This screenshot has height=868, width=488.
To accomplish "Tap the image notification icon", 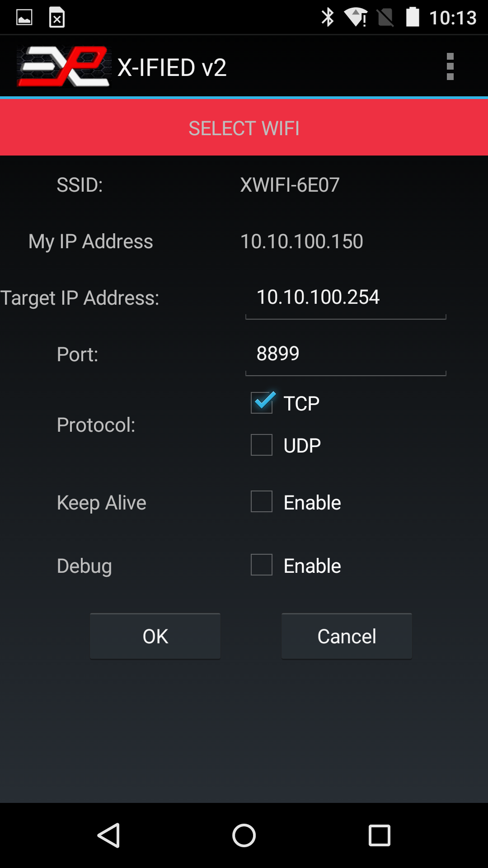I will (24, 18).
